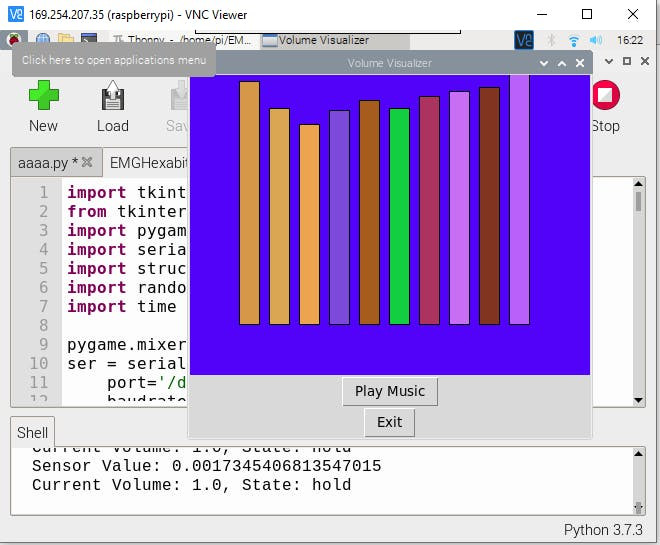Select the Shell panel tab
This screenshot has width=660, height=545.
[x=33, y=433]
